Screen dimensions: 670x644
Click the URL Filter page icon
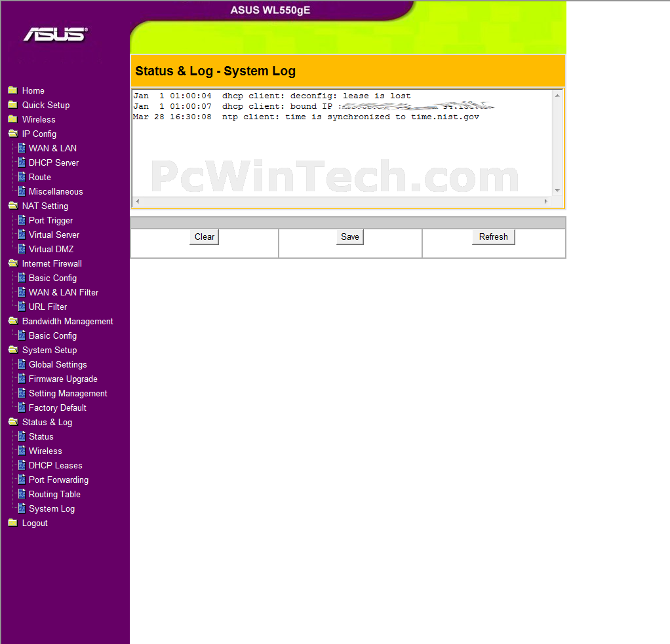(22, 307)
